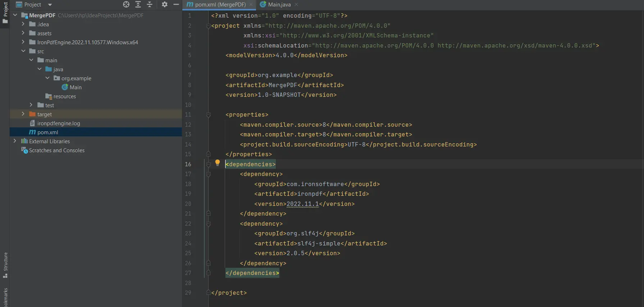Collapse the main folder
This screenshot has width=644, height=307.
[31, 60]
